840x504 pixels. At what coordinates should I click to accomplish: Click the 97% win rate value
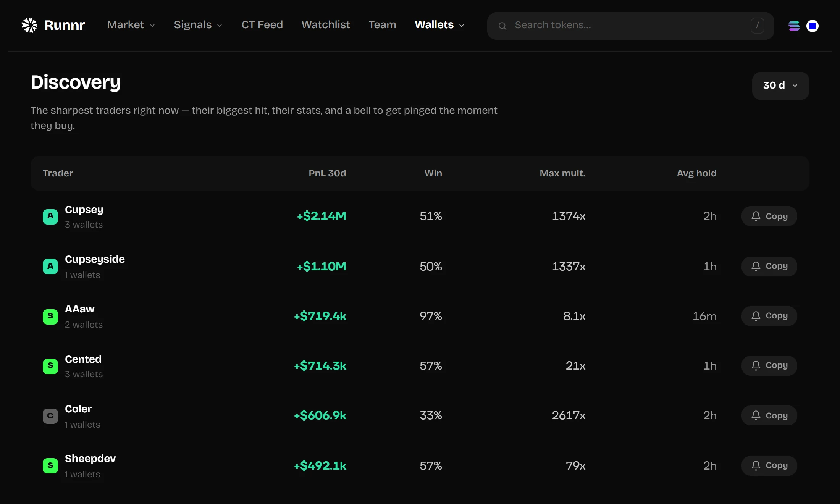coord(431,316)
